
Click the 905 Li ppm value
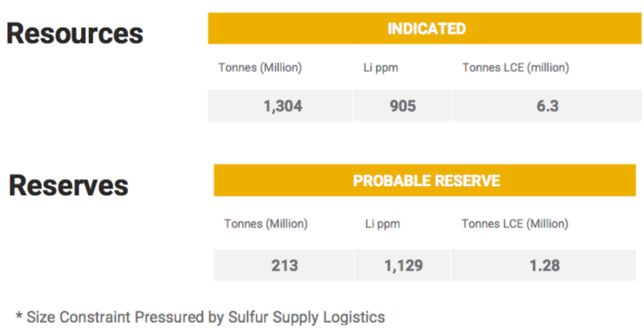[402, 106]
